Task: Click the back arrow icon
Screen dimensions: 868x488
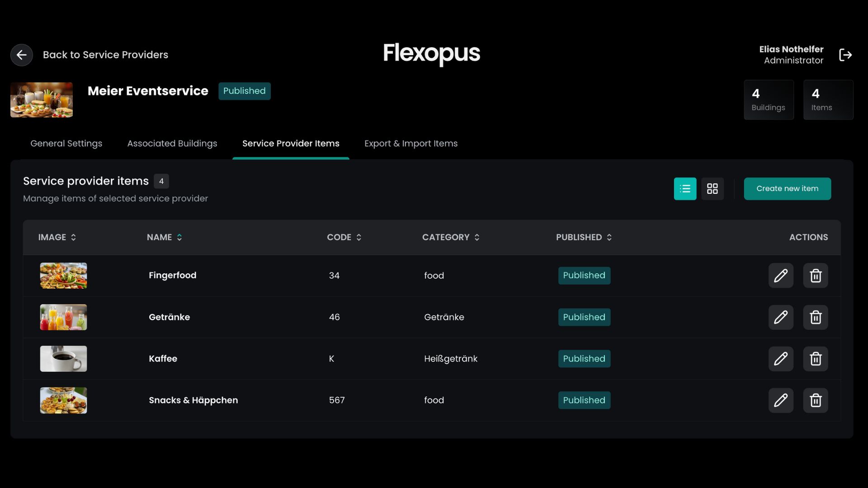Action: [x=21, y=55]
